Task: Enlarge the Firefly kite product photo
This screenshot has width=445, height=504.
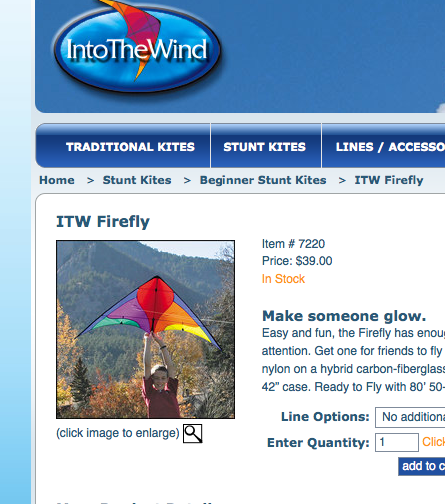Action: point(146,329)
